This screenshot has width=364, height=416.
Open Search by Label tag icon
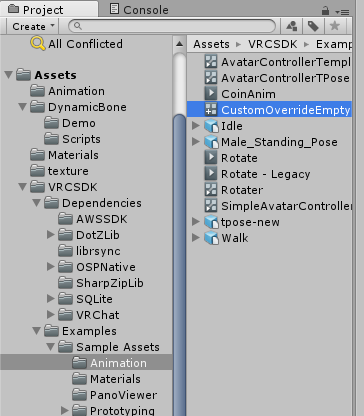click(313, 26)
